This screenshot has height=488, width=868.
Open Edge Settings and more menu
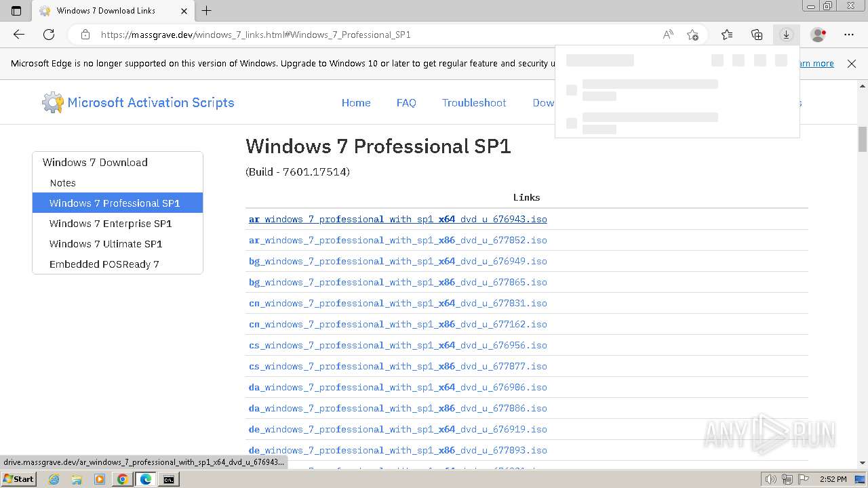(849, 35)
